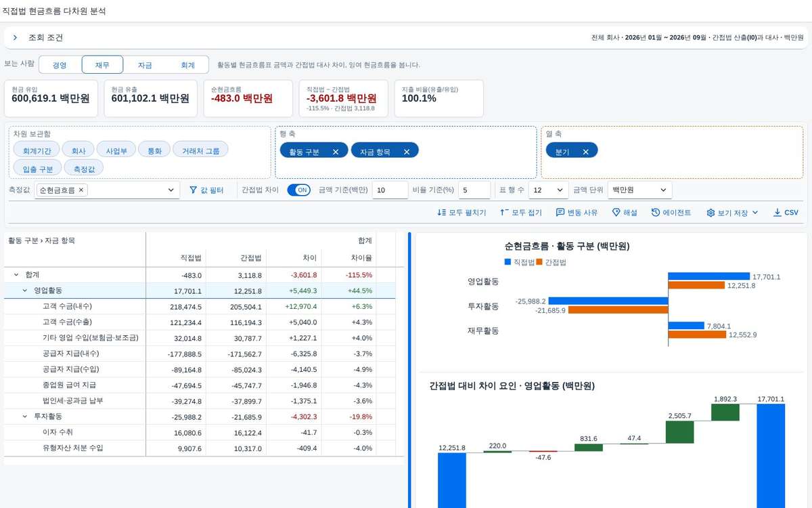Click the 현금 유입 KPI card

[51, 98]
